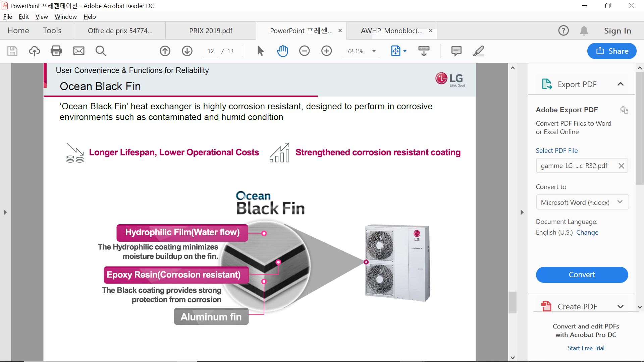Send file by email envelope icon
644x362 pixels.
tap(79, 51)
